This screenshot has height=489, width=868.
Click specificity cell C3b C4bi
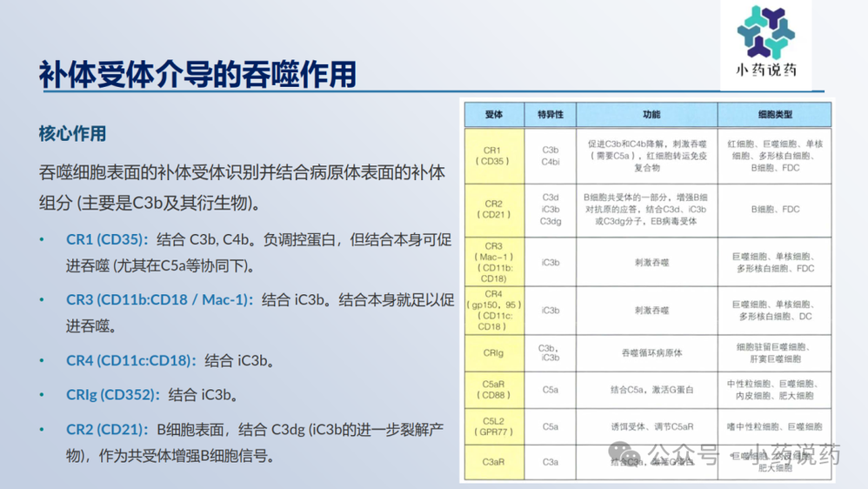pos(551,156)
